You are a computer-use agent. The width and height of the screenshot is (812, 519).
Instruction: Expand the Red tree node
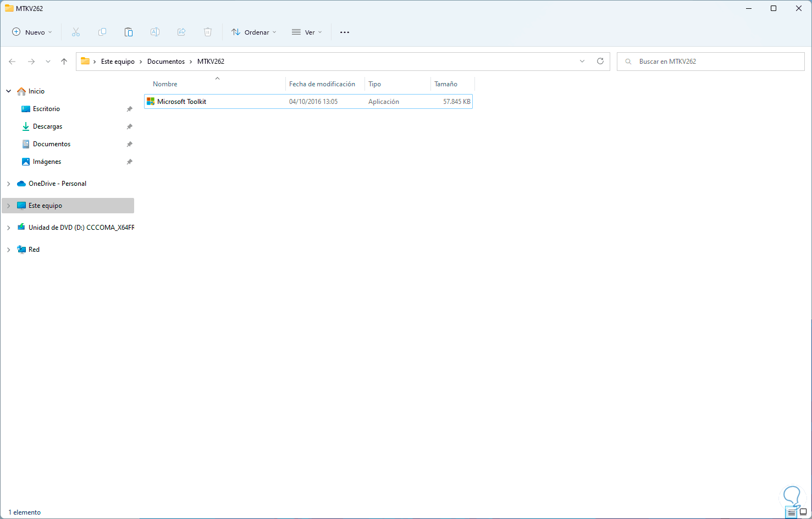[x=9, y=250]
